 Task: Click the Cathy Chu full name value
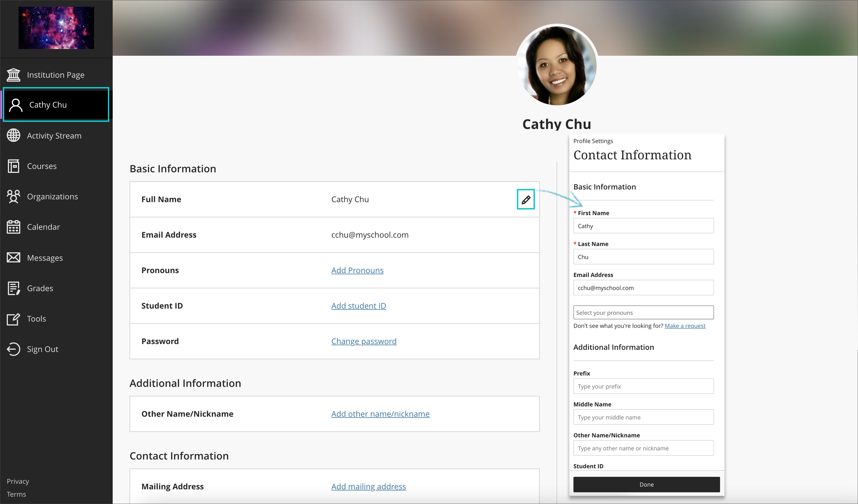coord(350,199)
